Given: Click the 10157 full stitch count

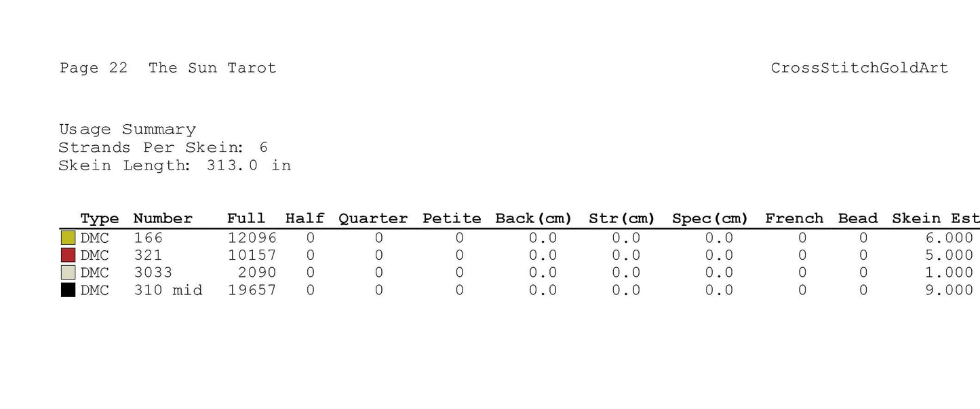Looking at the screenshot, I should click(x=252, y=256).
